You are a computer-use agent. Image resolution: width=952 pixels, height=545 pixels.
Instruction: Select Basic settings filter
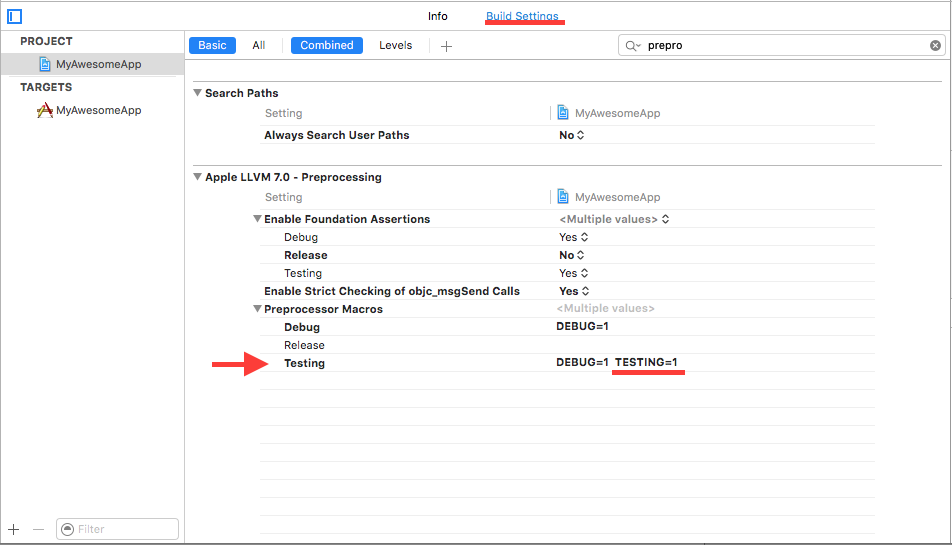(x=212, y=46)
